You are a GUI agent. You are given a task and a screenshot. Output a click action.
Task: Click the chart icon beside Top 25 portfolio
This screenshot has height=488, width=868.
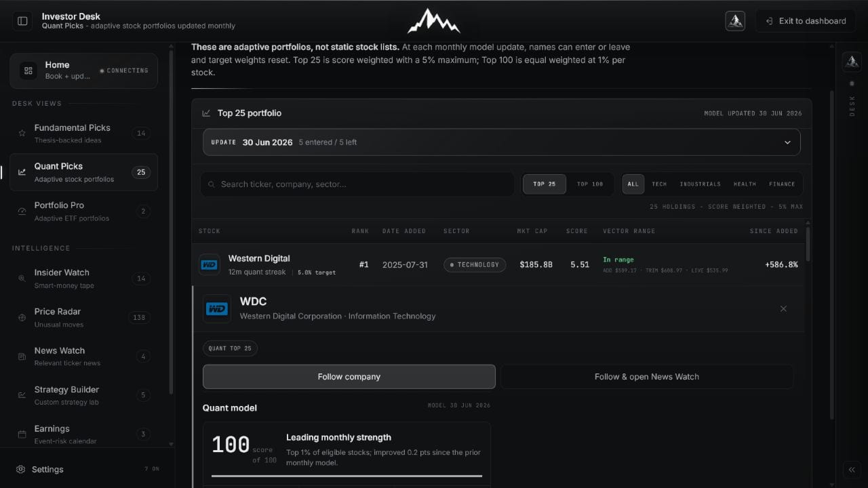[206, 113]
